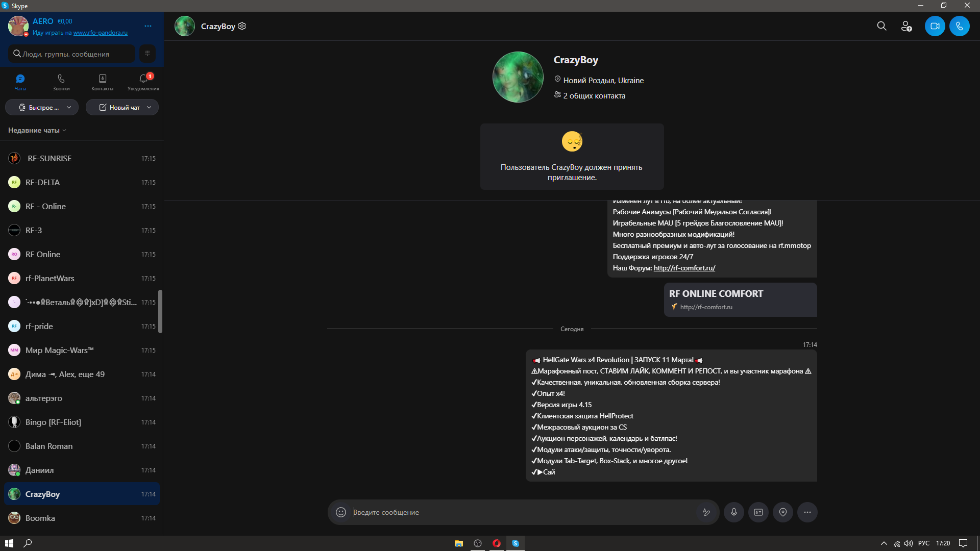Image resolution: width=980 pixels, height=551 pixels.
Task: Switch to the Контакты tab
Action: tap(103, 82)
